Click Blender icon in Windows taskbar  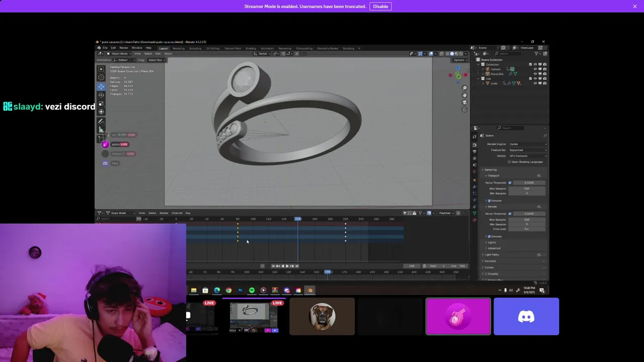point(310,290)
